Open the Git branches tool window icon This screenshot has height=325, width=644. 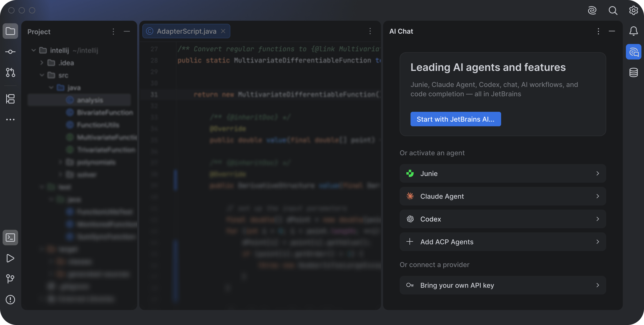click(10, 279)
